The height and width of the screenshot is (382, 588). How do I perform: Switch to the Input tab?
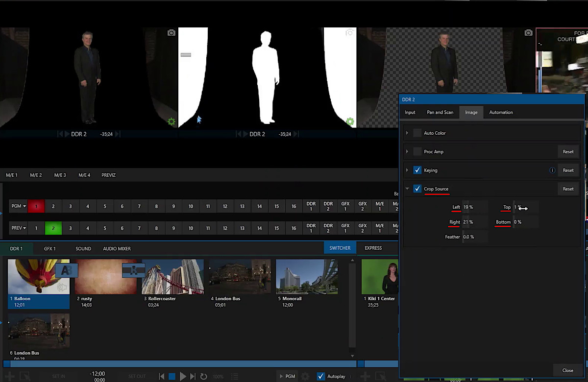point(410,112)
